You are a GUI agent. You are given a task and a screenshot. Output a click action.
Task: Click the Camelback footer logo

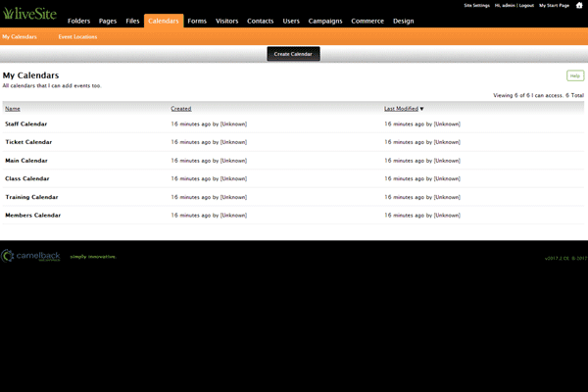[x=31, y=256]
